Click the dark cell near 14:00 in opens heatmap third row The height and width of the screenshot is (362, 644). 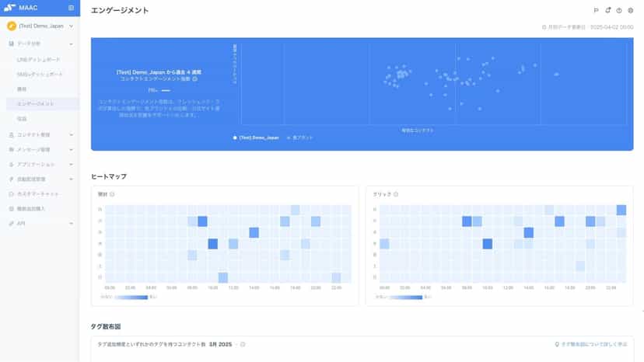254,233
